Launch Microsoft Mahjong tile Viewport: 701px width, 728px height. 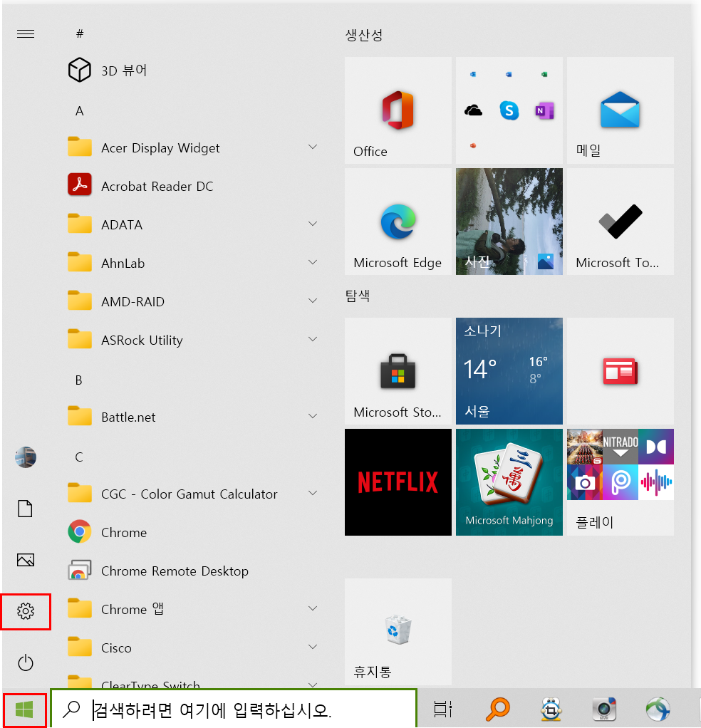[x=509, y=482]
